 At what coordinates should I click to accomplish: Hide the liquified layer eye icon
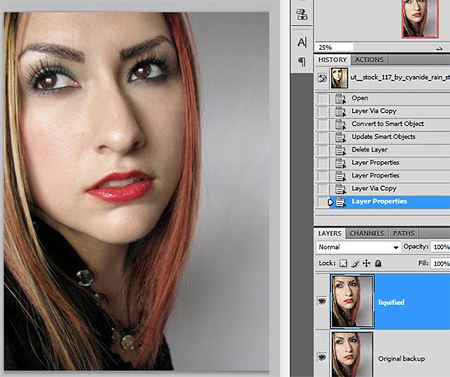[322, 301]
